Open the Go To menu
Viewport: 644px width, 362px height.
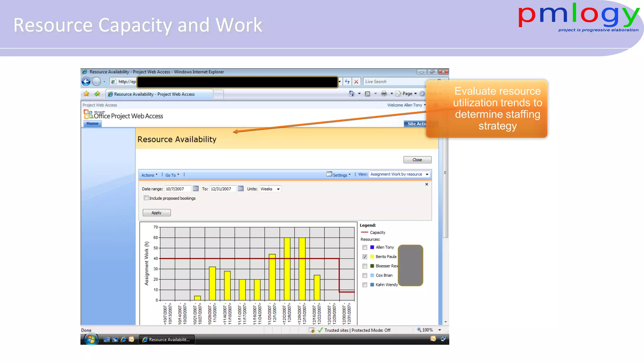click(x=172, y=175)
